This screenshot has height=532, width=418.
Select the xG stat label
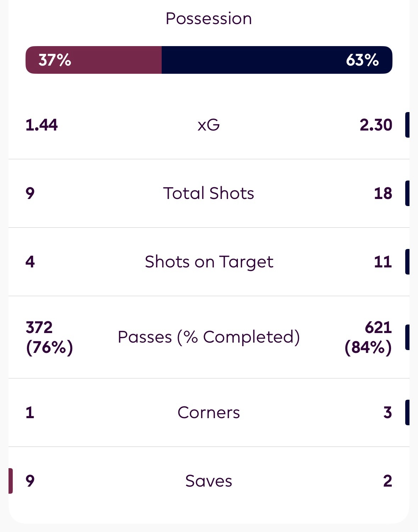[x=209, y=125]
